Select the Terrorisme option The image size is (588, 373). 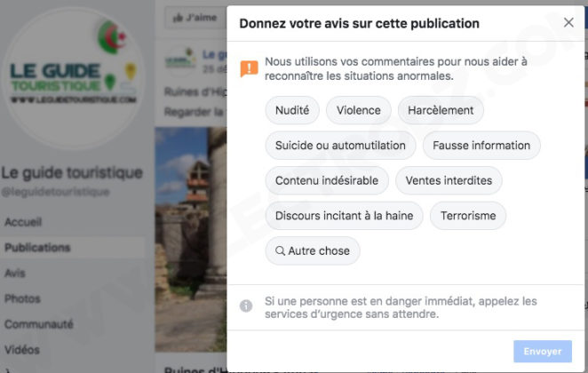468,216
